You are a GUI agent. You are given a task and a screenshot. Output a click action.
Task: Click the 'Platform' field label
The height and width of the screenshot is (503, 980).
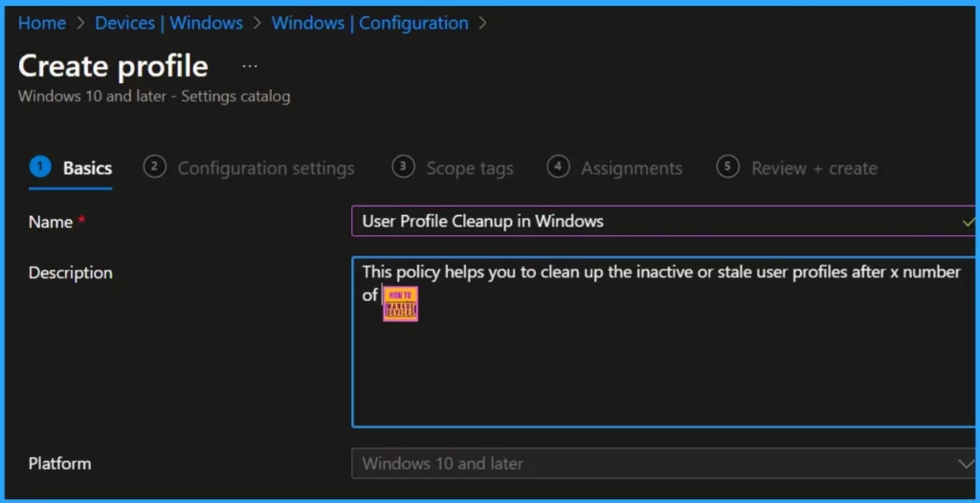[60, 464]
